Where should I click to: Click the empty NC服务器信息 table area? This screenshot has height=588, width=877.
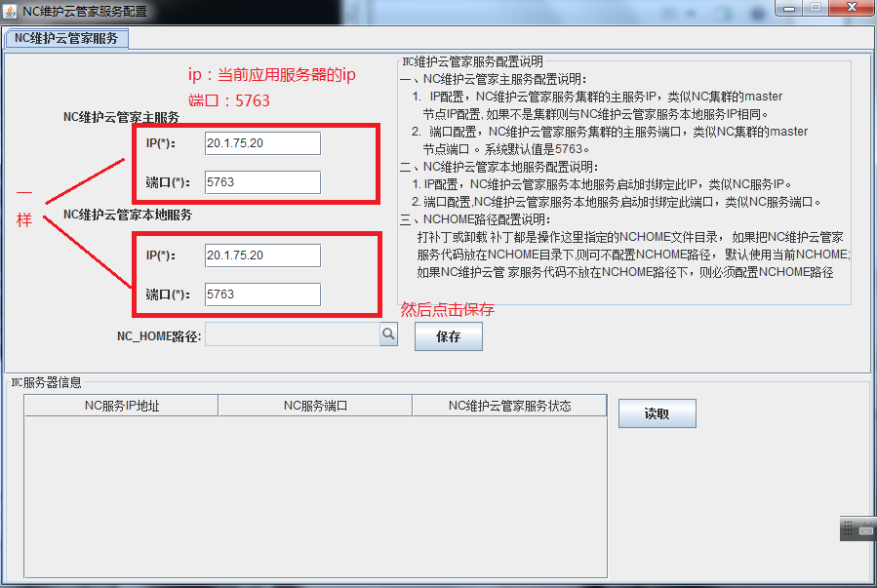coord(315,497)
